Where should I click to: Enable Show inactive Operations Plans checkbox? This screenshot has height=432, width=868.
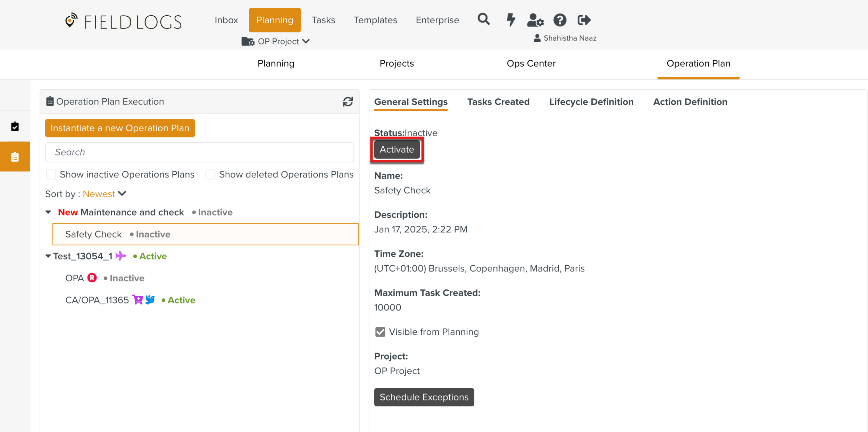point(51,174)
